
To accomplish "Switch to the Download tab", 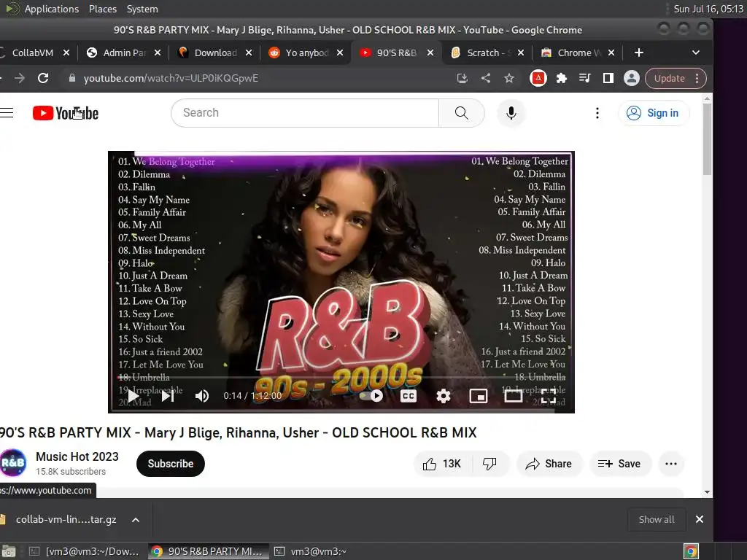I will coord(215,52).
